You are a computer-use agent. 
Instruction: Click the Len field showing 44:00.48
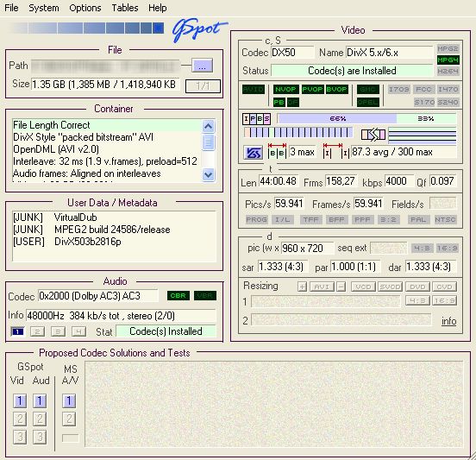click(x=279, y=181)
